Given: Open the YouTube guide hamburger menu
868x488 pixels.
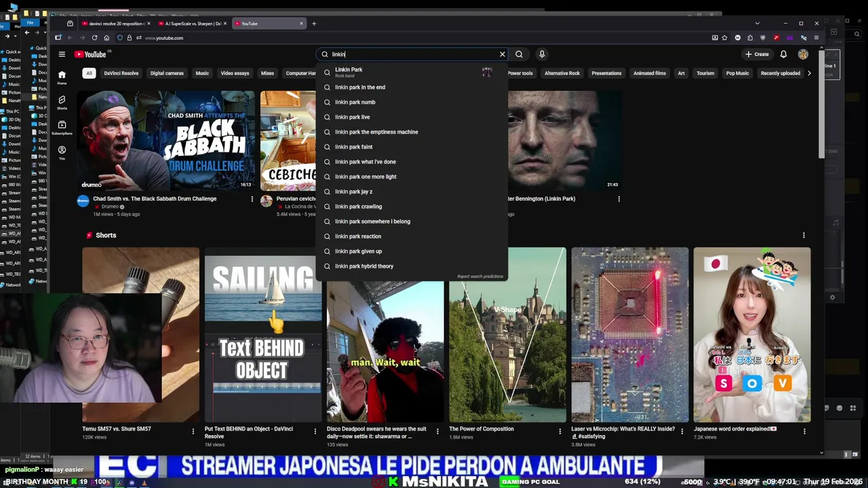Looking at the screenshot, I should [x=62, y=54].
